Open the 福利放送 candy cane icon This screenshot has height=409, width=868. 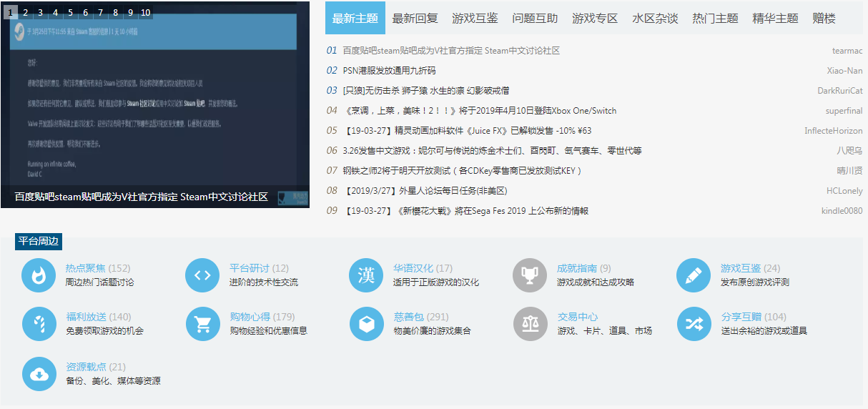tap(39, 324)
